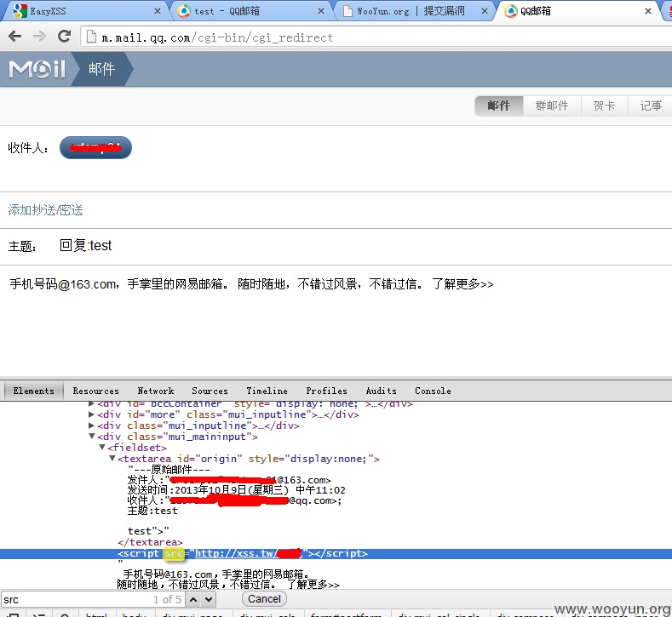The width and height of the screenshot is (672, 617).
Task: Click the div id="bccContainer" node line
Action: (x=255, y=403)
